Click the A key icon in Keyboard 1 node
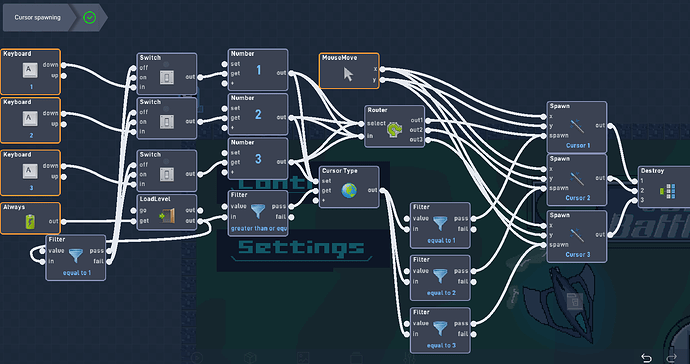The height and width of the screenshot is (364, 690). (x=30, y=70)
